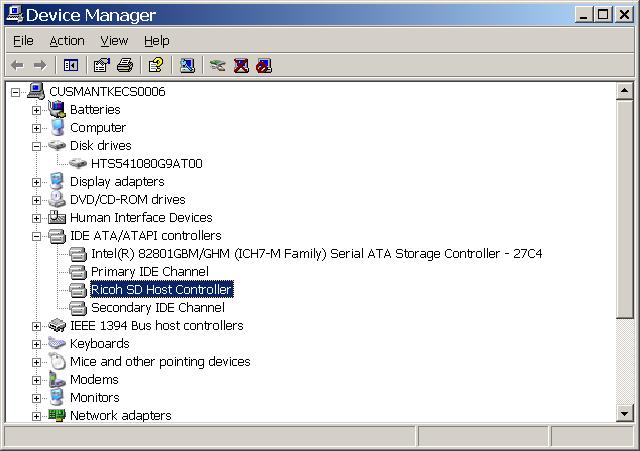This screenshot has width=640, height=451.
Task: Click the Forward arrow toolbar button
Action: click(x=40, y=65)
